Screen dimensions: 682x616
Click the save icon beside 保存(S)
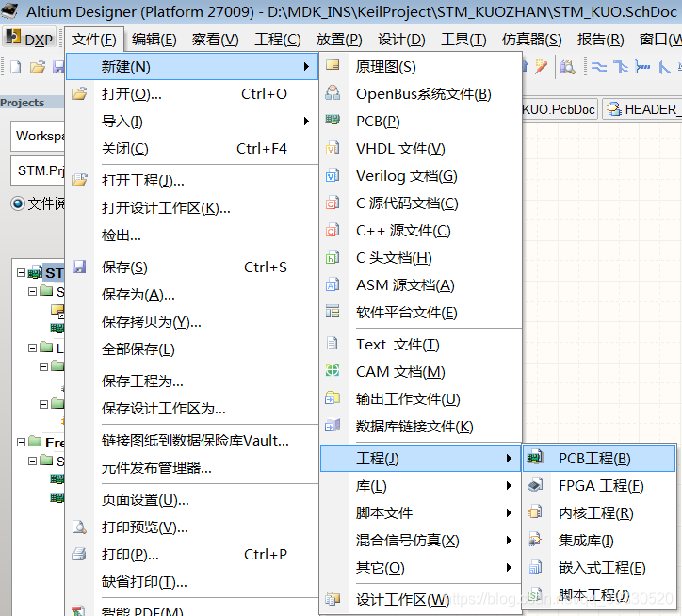tap(79, 267)
